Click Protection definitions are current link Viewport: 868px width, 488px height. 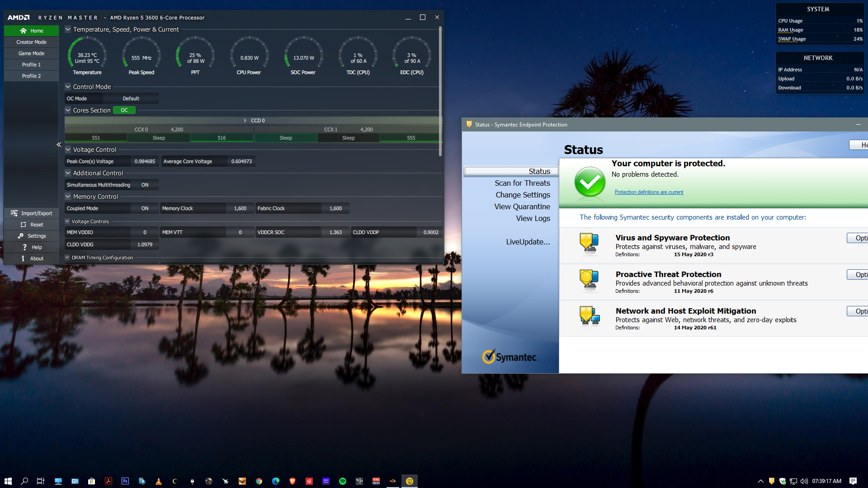click(649, 192)
